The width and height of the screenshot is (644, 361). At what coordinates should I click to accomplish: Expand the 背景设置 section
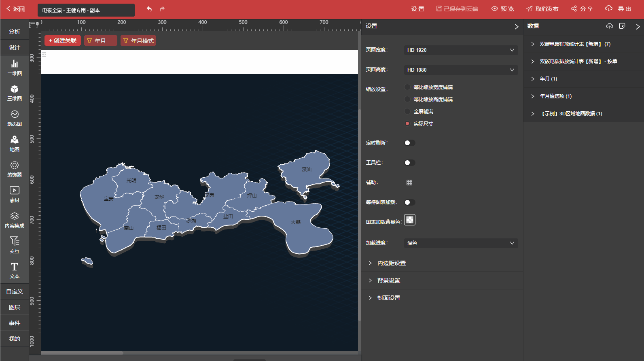point(389,280)
